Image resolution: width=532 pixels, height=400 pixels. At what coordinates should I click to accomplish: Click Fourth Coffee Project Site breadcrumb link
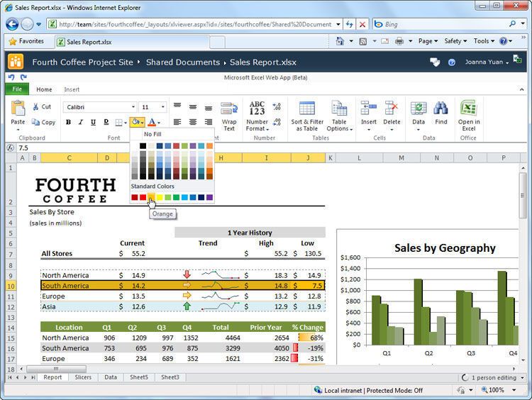82,62
